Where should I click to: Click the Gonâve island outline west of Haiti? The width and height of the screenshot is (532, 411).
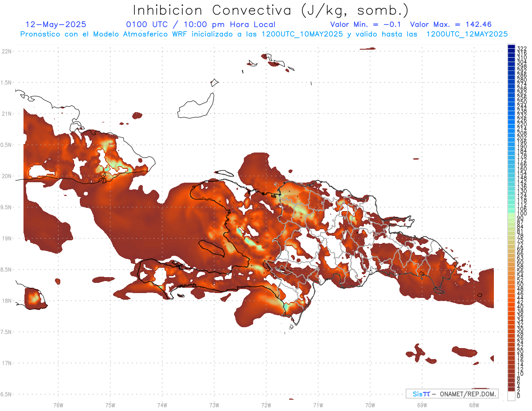(212, 249)
